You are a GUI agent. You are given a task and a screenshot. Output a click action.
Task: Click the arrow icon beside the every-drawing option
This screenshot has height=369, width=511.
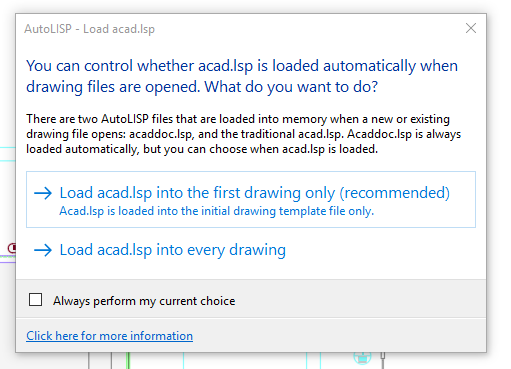click(x=43, y=250)
